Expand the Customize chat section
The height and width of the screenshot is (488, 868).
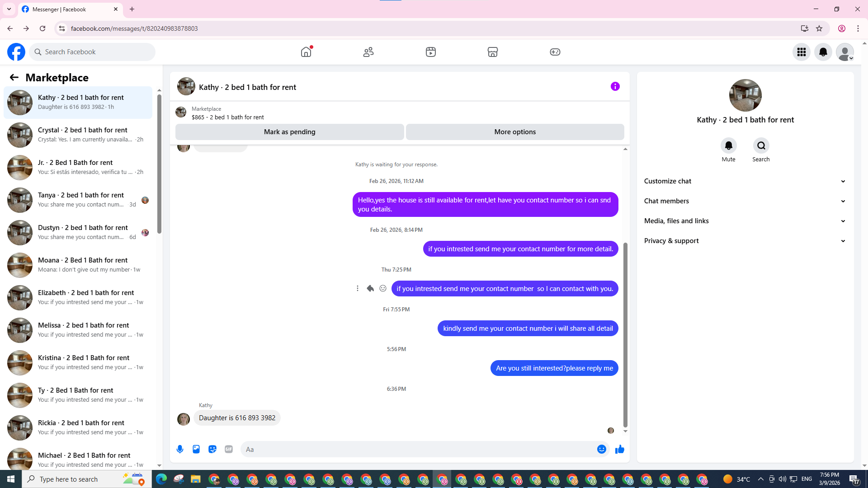745,181
